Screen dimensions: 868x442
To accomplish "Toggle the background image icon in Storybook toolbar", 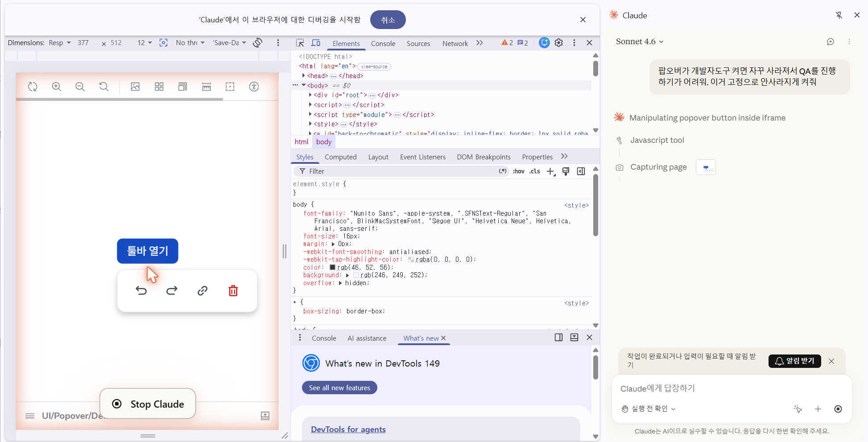I will (x=135, y=87).
